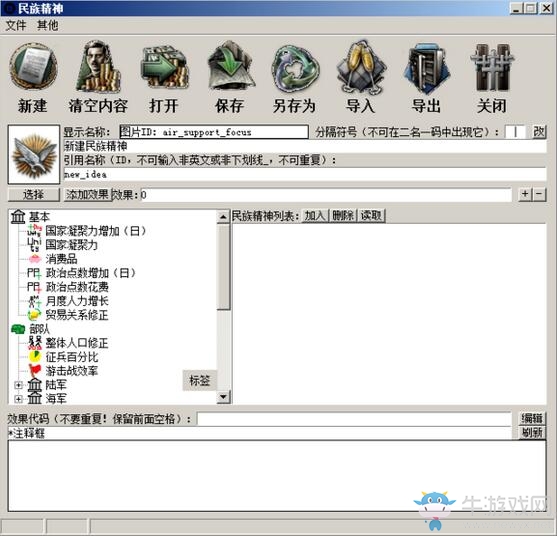The image size is (557, 536).
Task: Choose the 另存为 save-as icon
Action: (x=295, y=67)
